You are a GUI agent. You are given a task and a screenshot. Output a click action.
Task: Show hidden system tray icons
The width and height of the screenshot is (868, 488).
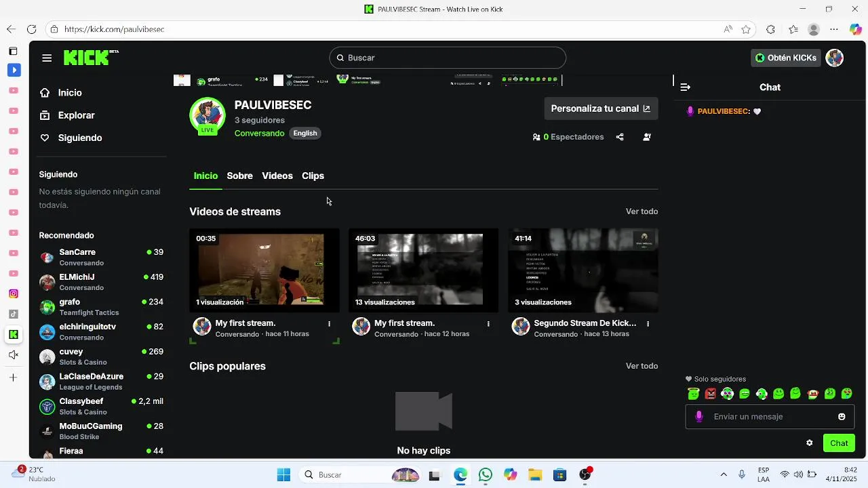click(x=724, y=474)
